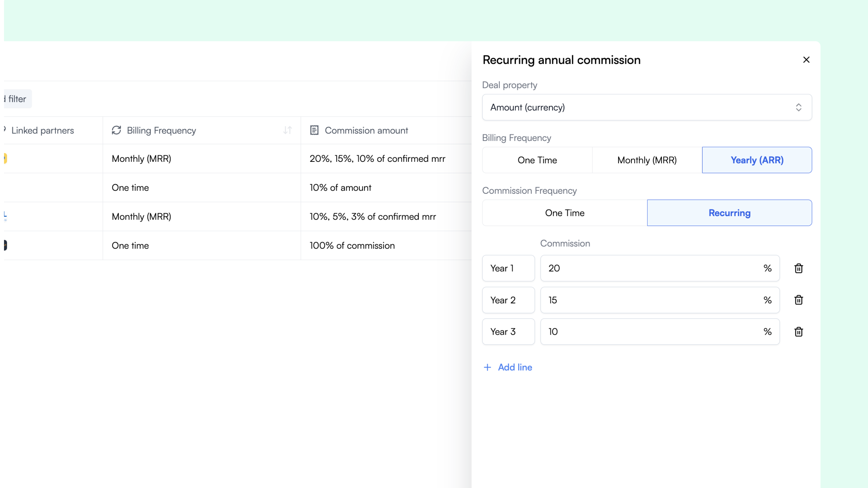Close the Recurring annual commission panel
The height and width of the screenshot is (488, 868).
click(x=806, y=60)
